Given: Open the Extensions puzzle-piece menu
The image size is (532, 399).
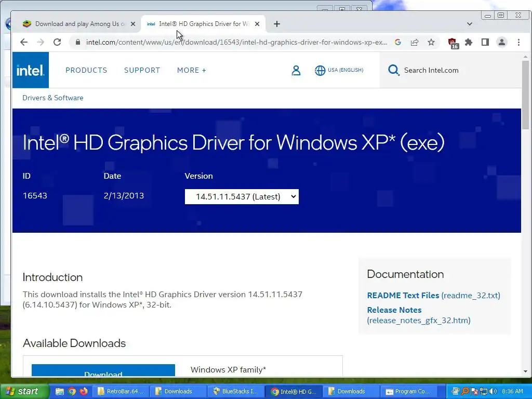Looking at the screenshot, I should (469, 42).
